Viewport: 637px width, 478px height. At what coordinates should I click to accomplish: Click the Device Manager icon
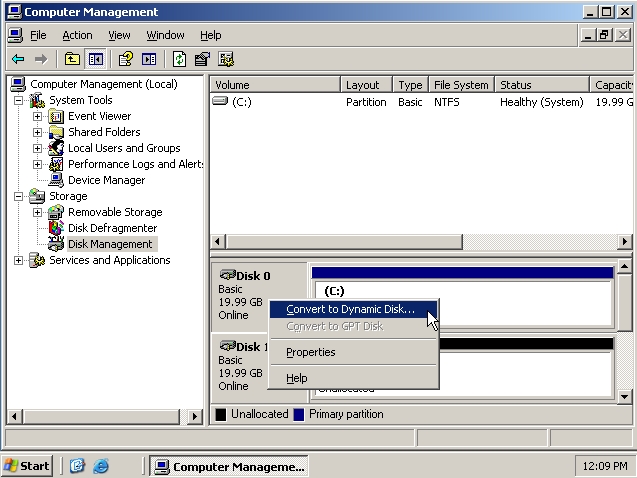56,180
